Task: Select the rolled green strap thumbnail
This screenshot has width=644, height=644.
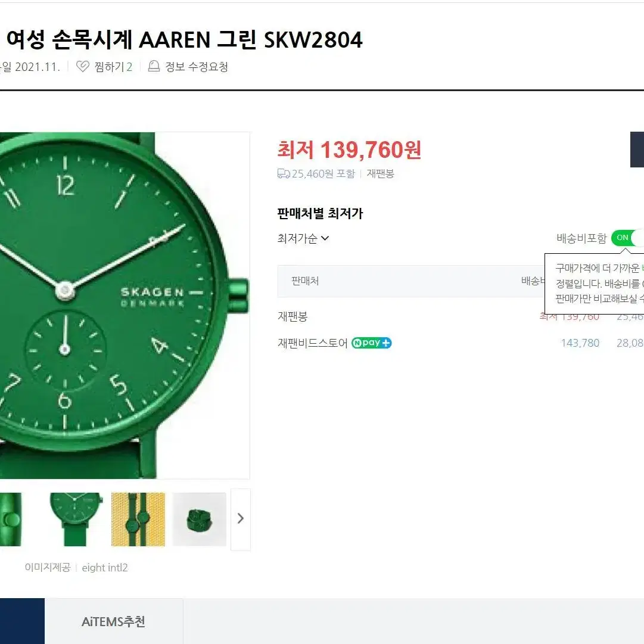Action: (199, 519)
